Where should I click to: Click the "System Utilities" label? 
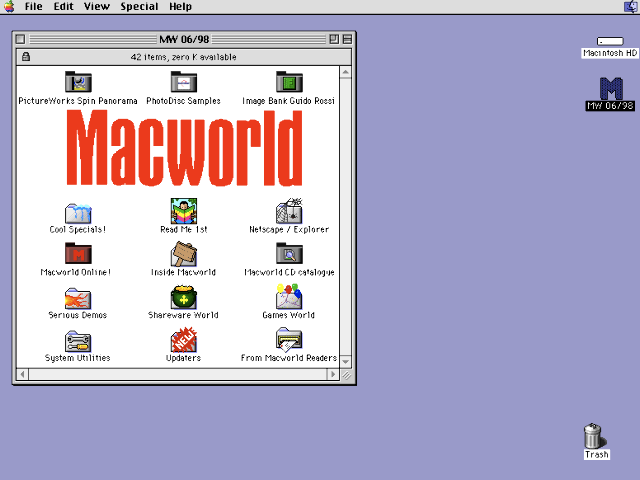78,358
